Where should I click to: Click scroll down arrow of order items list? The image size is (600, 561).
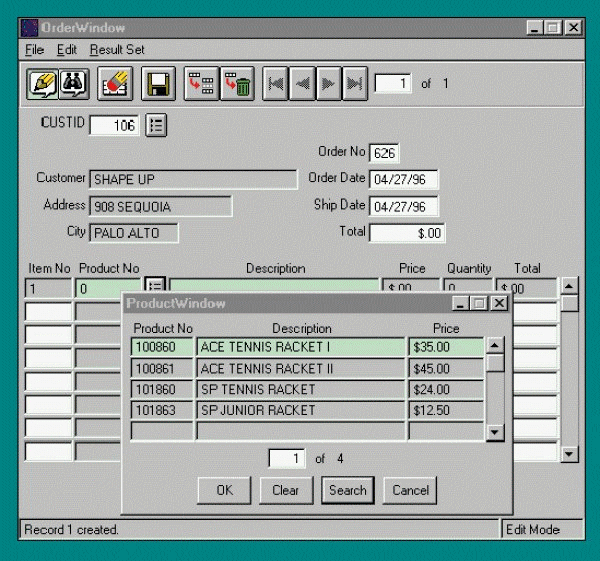point(569,453)
